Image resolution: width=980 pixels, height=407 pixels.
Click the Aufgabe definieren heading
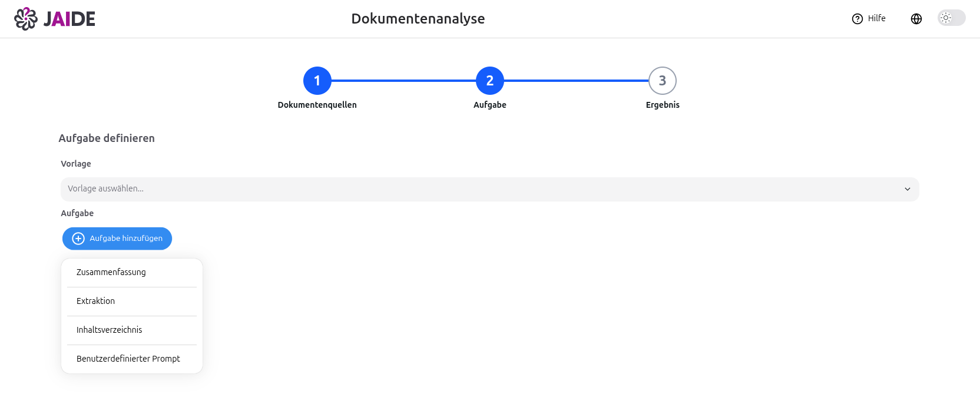click(x=107, y=138)
